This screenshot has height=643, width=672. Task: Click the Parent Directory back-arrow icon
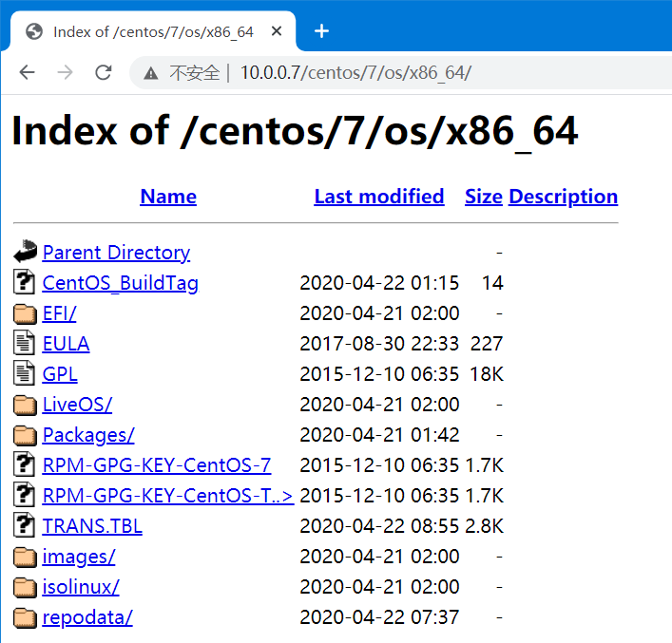tap(25, 252)
